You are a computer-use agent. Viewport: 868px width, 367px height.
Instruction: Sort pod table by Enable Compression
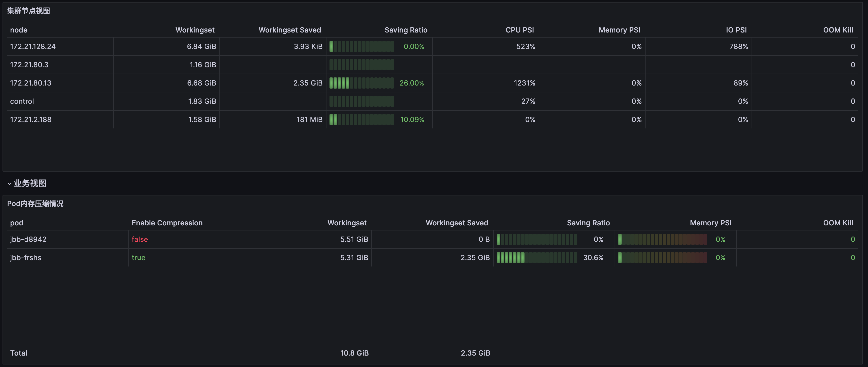click(x=167, y=223)
